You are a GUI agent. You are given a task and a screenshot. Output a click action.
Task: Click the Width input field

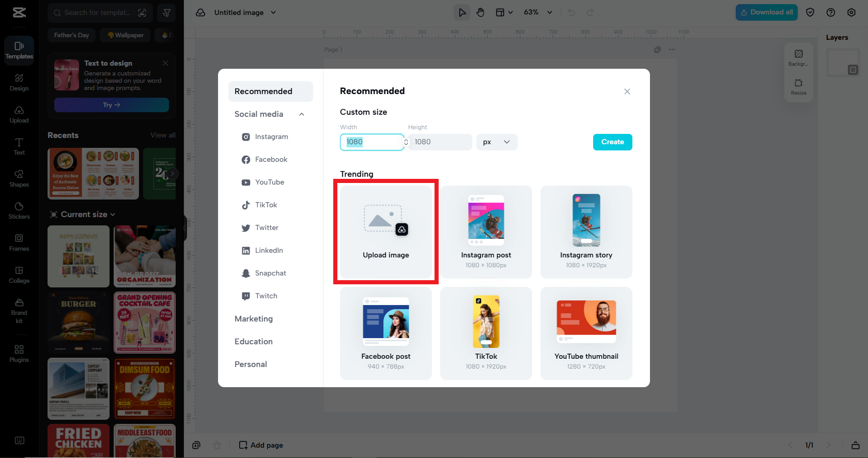371,142
